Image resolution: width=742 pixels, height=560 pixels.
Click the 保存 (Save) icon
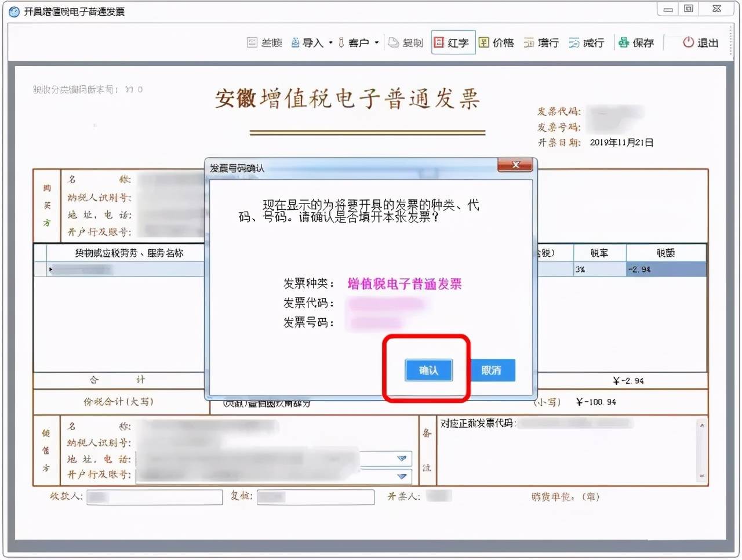click(636, 42)
